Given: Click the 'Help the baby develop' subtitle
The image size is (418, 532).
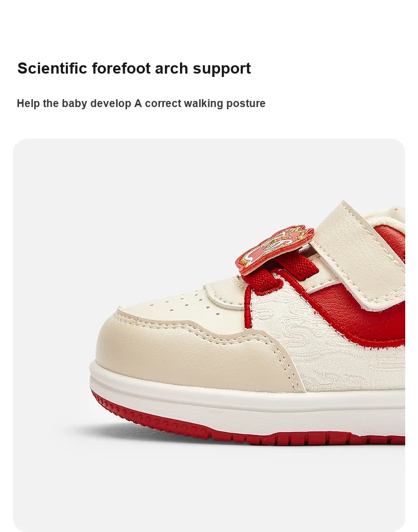Looking at the screenshot, I should pyautogui.click(x=141, y=104).
